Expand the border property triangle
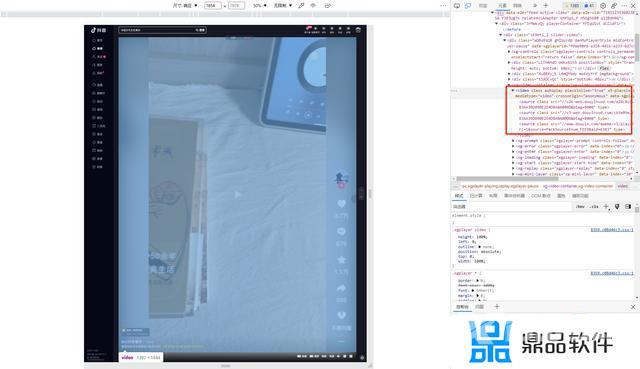 coord(477,281)
